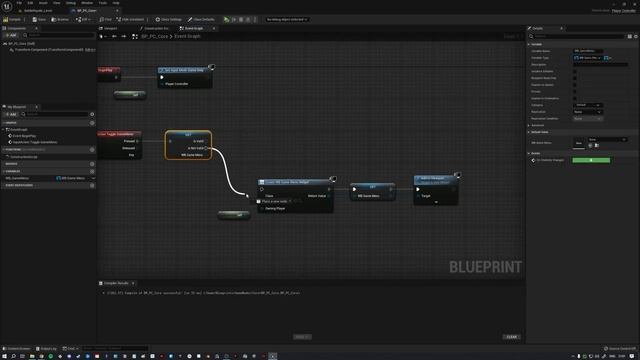Click the Find toolbar button

tap(105, 19)
